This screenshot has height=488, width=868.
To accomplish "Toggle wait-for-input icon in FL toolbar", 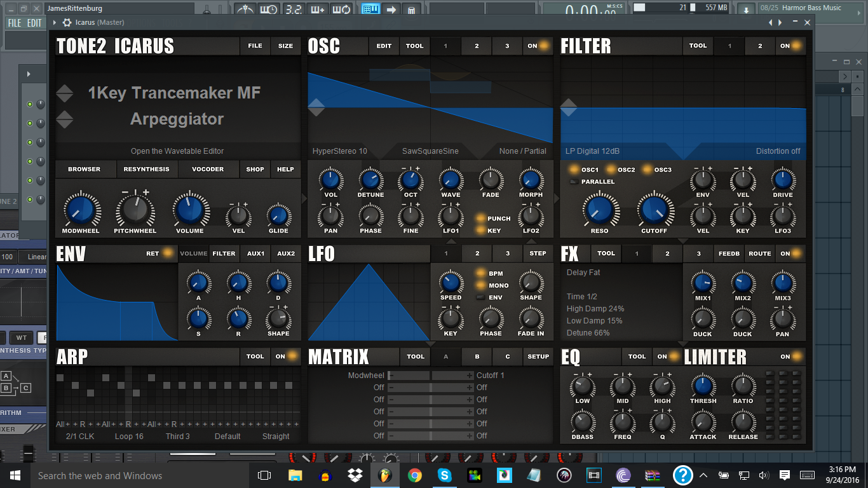I will (x=269, y=10).
